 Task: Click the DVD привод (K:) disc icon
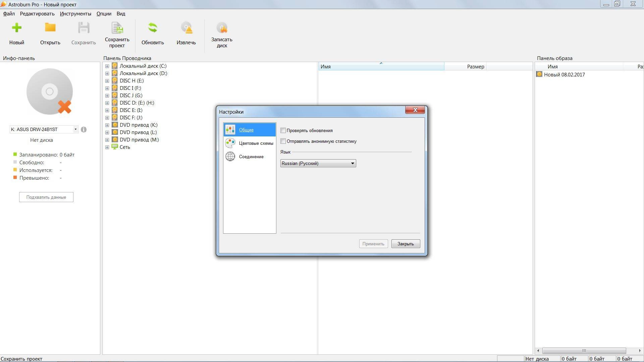pos(115,125)
